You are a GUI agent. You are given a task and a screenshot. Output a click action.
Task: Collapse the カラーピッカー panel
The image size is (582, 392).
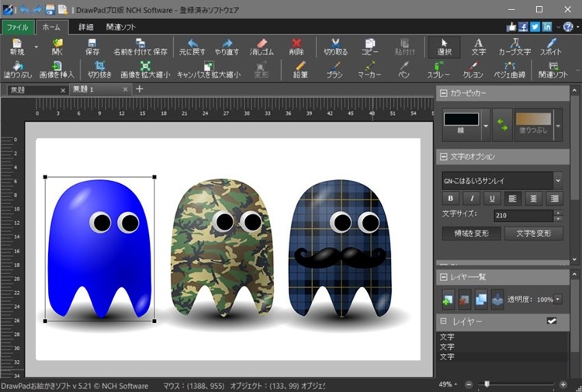coord(443,93)
